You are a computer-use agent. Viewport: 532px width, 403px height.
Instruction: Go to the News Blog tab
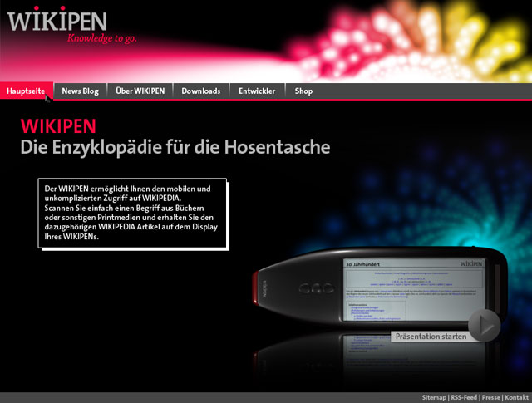coord(80,91)
